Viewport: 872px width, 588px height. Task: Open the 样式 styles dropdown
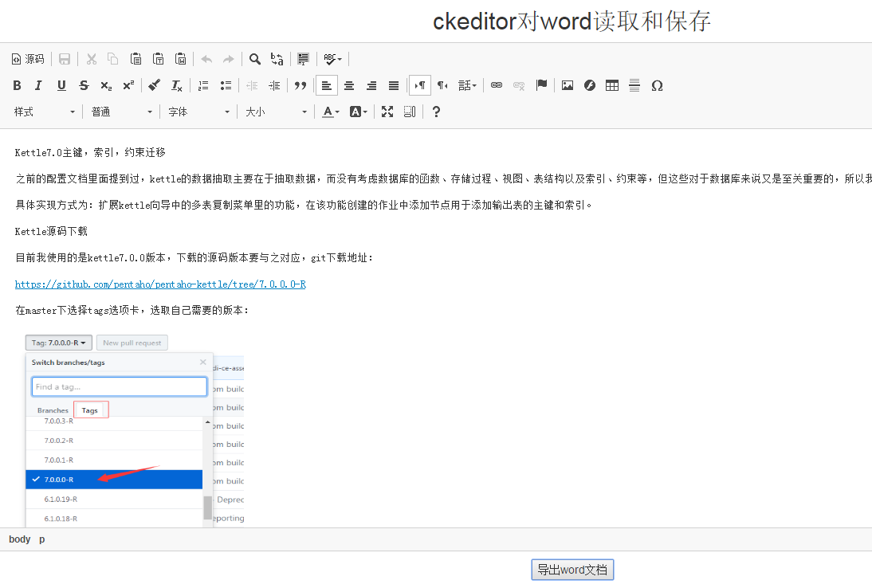pos(44,112)
